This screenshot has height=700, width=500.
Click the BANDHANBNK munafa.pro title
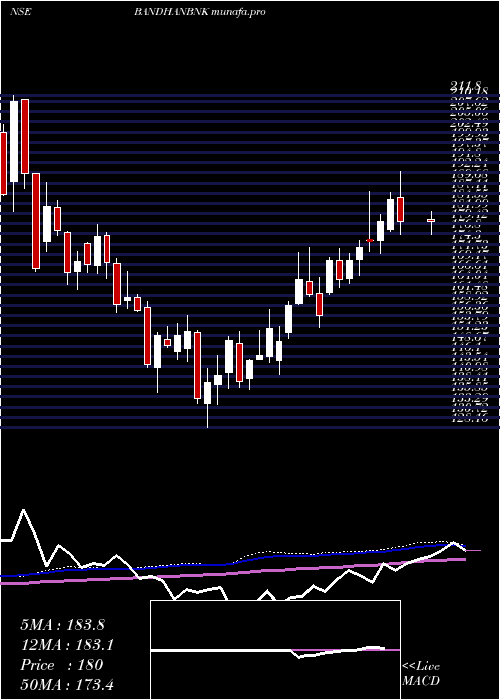[200, 12]
